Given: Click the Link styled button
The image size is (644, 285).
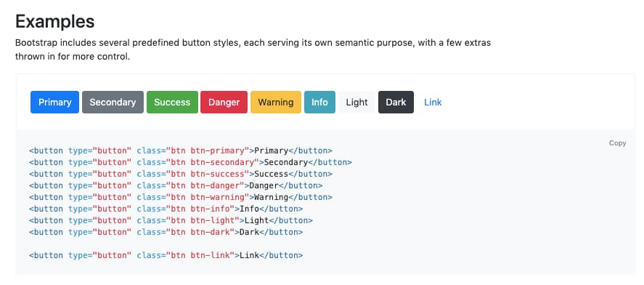Looking at the screenshot, I should 433,102.
